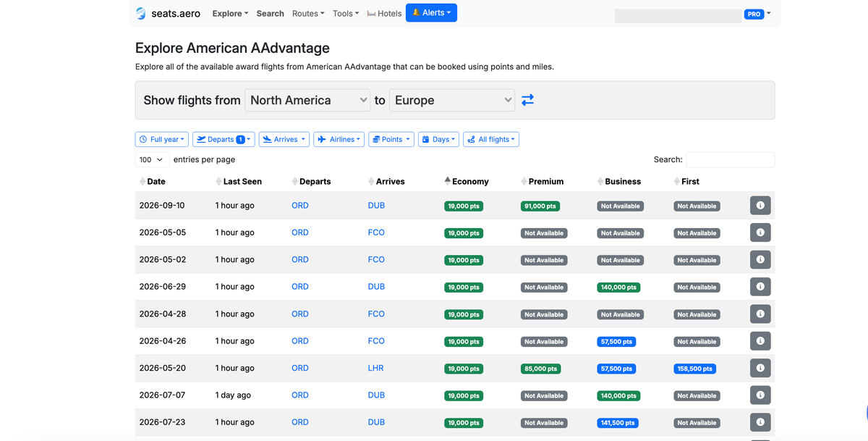Open info icon for 2026-05-20 LHR flight

760,368
